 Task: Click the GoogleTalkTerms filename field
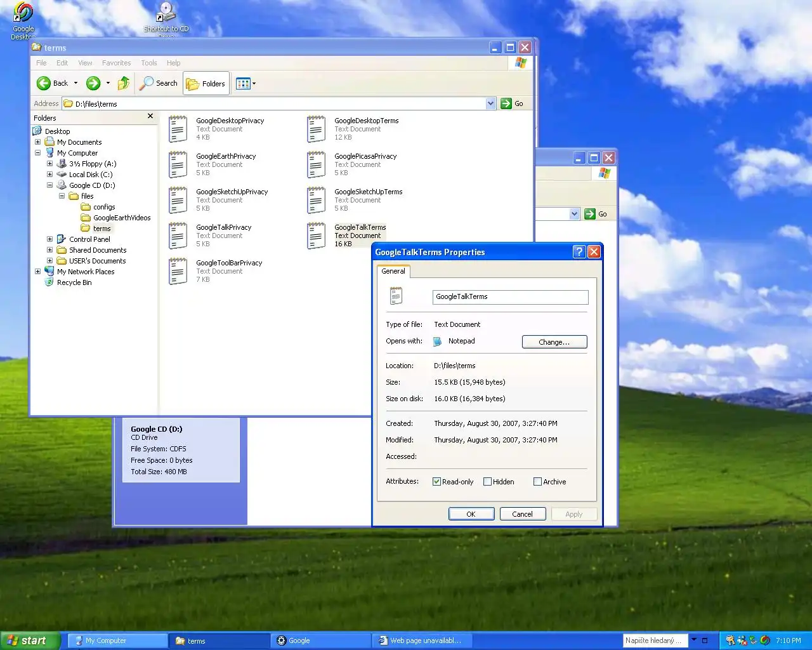point(511,296)
